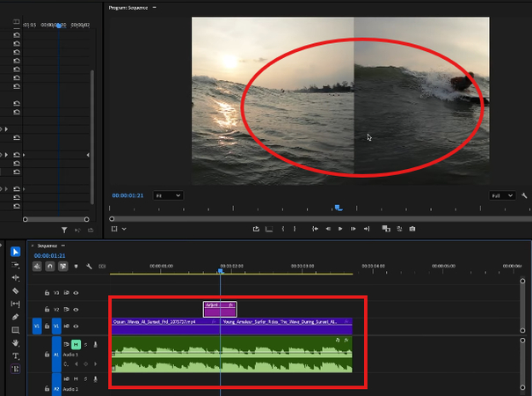Toggle linked selection in timeline
The image size is (532, 396).
pos(63,267)
